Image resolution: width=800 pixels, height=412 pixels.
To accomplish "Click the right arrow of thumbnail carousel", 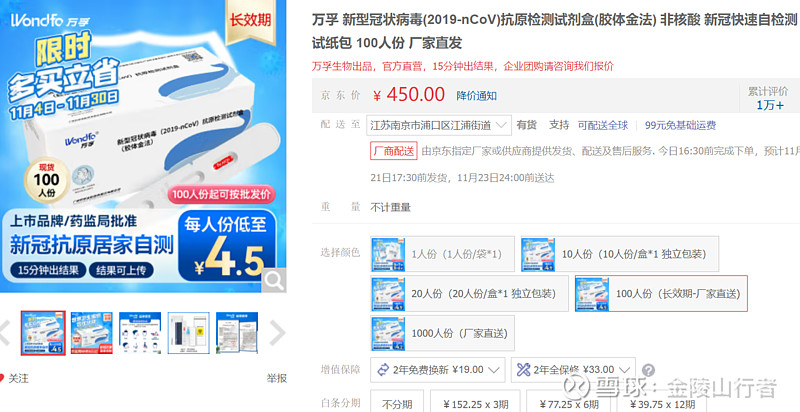I will point(277,333).
